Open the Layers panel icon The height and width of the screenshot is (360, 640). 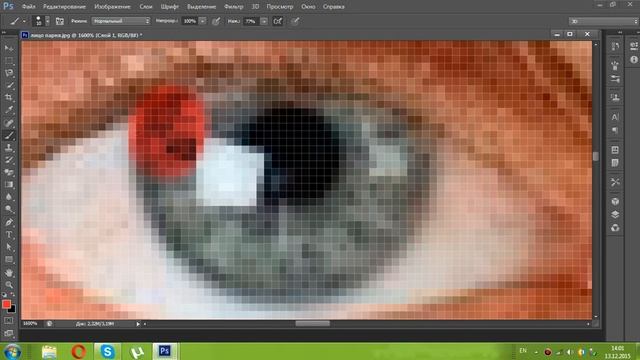615,215
